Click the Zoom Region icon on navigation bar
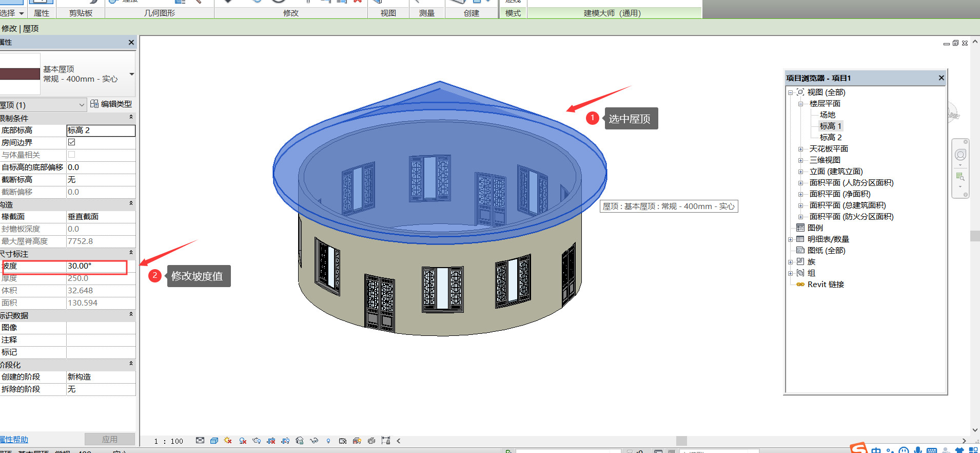 [961, 177]
